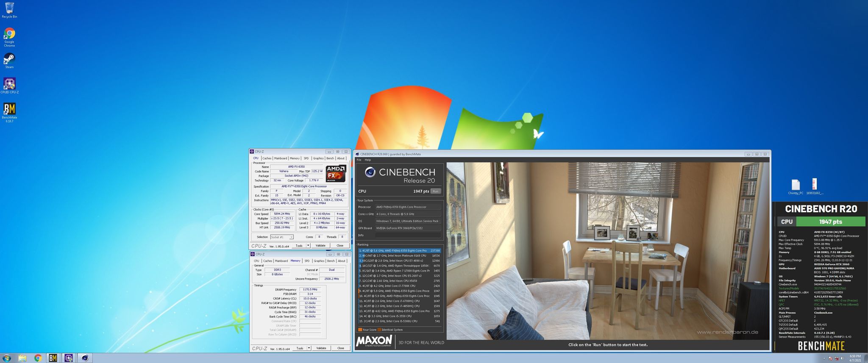The height and width of the screenshot is (363, 868).
Task: Click the Core Speed value 5894.24 MHz
Action: pyautogui.click(x=282, y=214)
